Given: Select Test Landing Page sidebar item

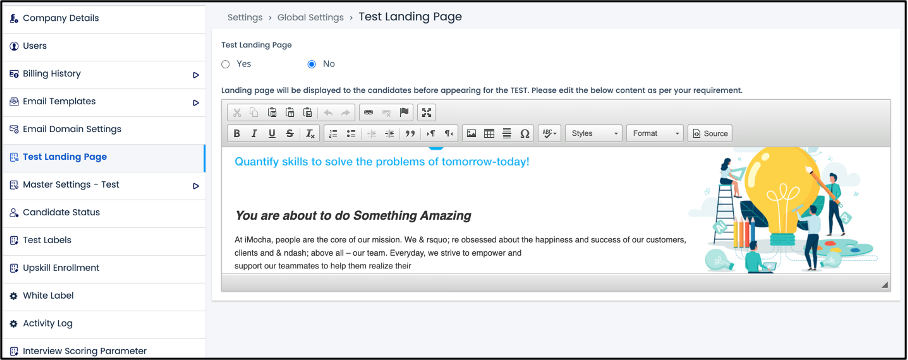Looking at the screenshot, I should (103, 157).
